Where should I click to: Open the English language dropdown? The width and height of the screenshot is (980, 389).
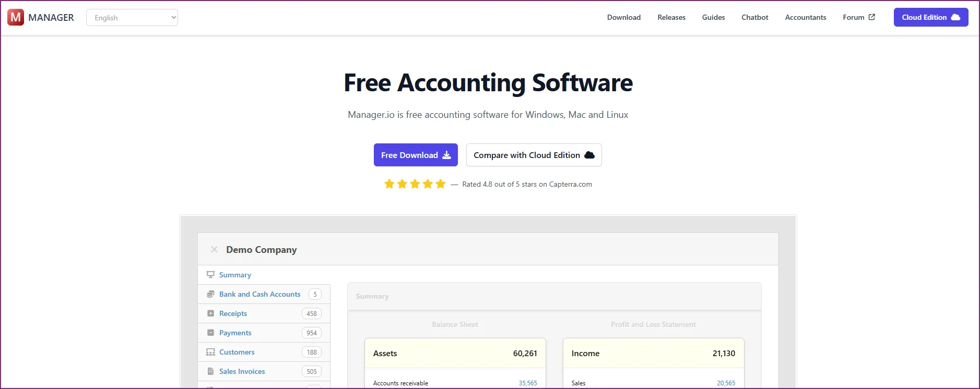click(132, 18)
